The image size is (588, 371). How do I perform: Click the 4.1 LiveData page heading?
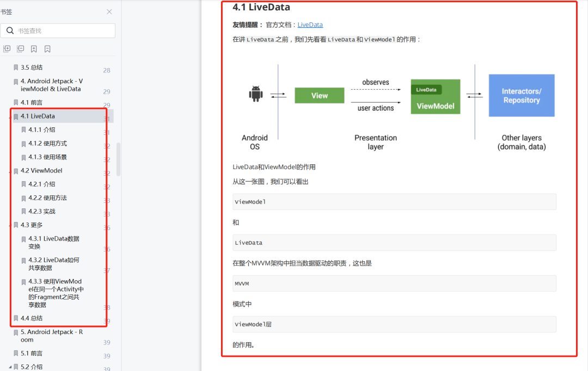tap(261, 7)
